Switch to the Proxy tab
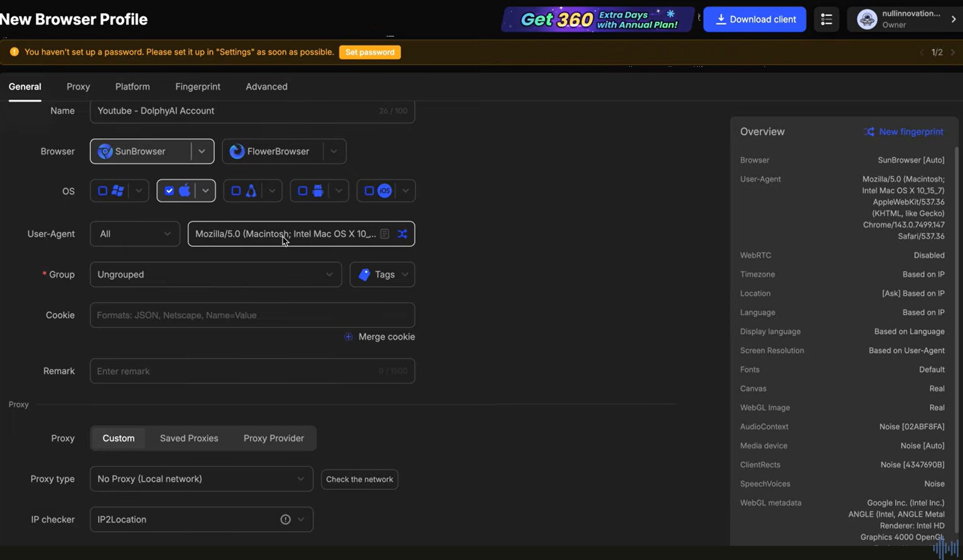963x560 pixels. (x=78, y=87)
